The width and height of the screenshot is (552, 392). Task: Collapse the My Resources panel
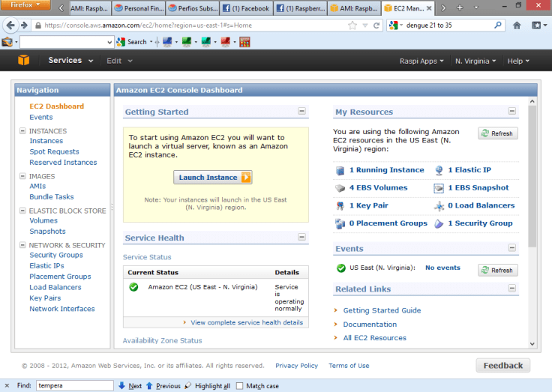tap(512, 112)
